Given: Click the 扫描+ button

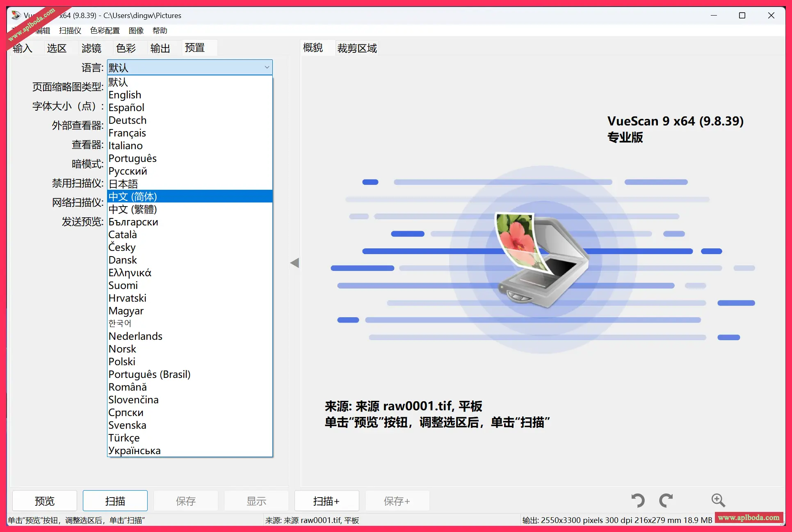Looking at the screenshot, I should [x=326, y=501].
